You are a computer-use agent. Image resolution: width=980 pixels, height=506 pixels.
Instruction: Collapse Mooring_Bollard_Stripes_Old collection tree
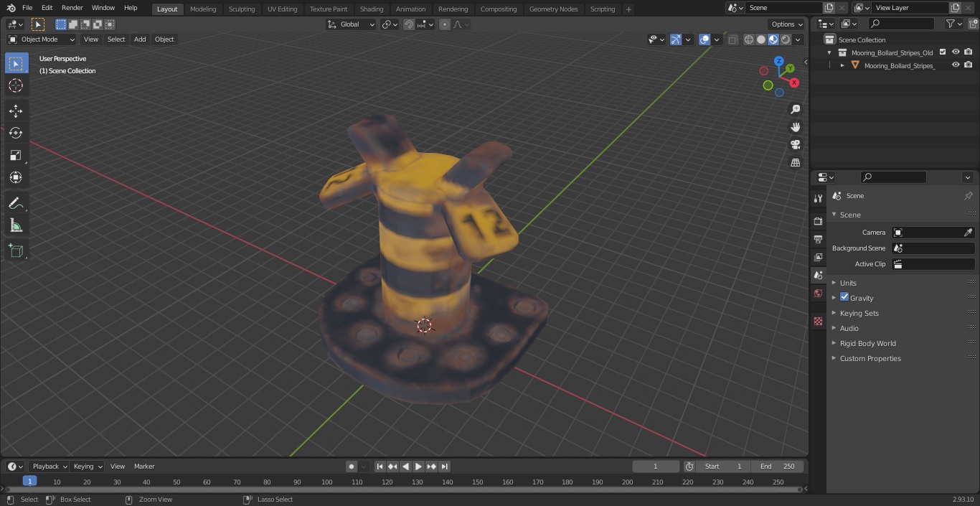829,52
